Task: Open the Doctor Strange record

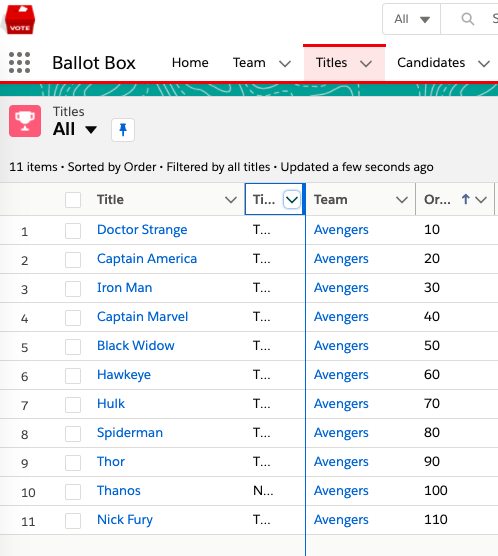Action: coord(142,230)
